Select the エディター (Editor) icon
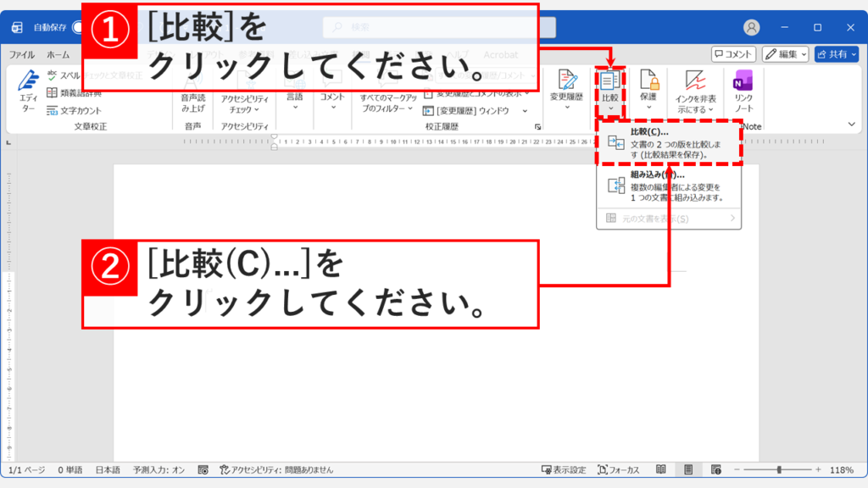This screenshot has height=488, width=868. pos(26,83)
